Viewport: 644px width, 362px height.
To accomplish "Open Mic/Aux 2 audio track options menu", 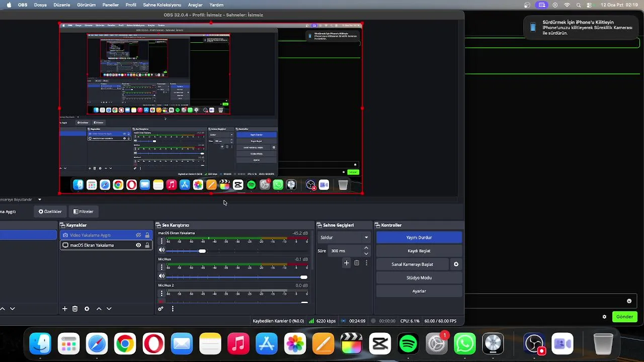I will click(x=162, y=294).
